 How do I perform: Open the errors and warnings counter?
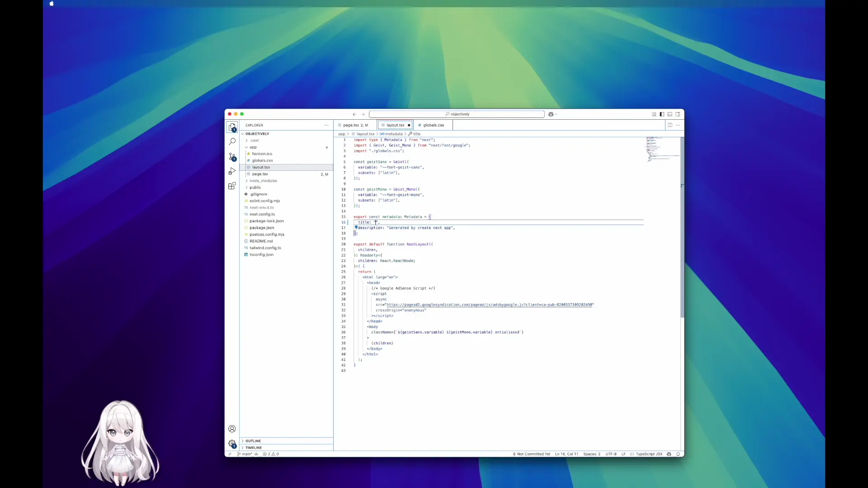[x=271, y=454]
